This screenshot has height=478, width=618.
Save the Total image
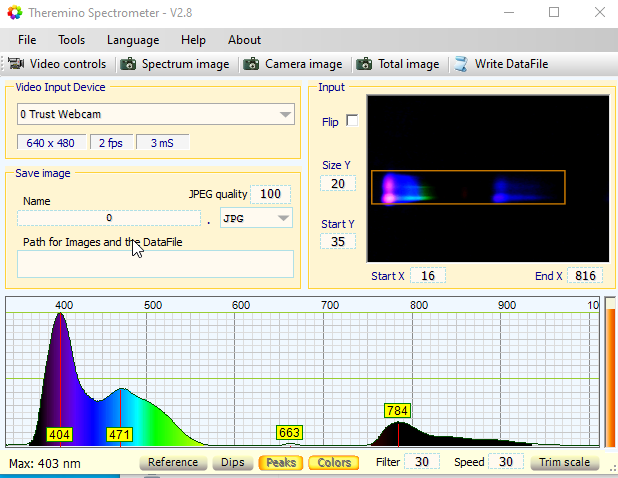tap(398, 64)
